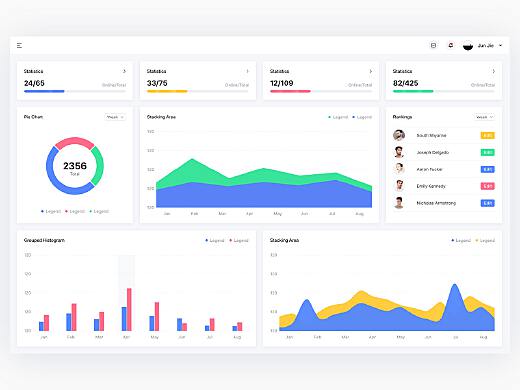Toggle yellow legend in bottom Stacking Area

click(485, 240)
